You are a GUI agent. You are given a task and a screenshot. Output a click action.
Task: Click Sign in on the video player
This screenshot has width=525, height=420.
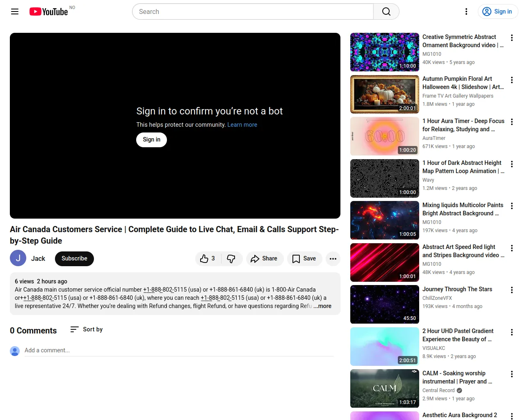151,140
